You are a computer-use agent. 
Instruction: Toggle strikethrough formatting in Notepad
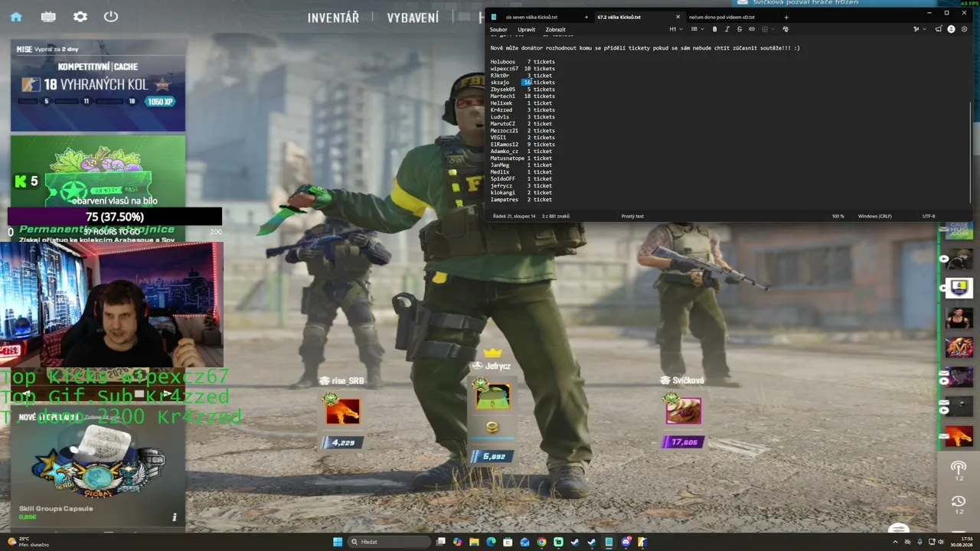[x=739, y=29]
